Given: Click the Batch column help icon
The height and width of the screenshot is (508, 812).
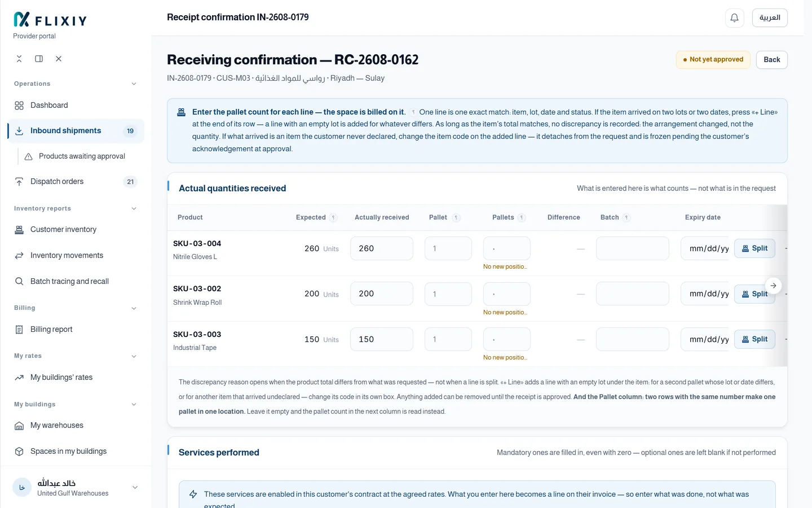Looking at the screenshot, I should click(x=626, y=217).
